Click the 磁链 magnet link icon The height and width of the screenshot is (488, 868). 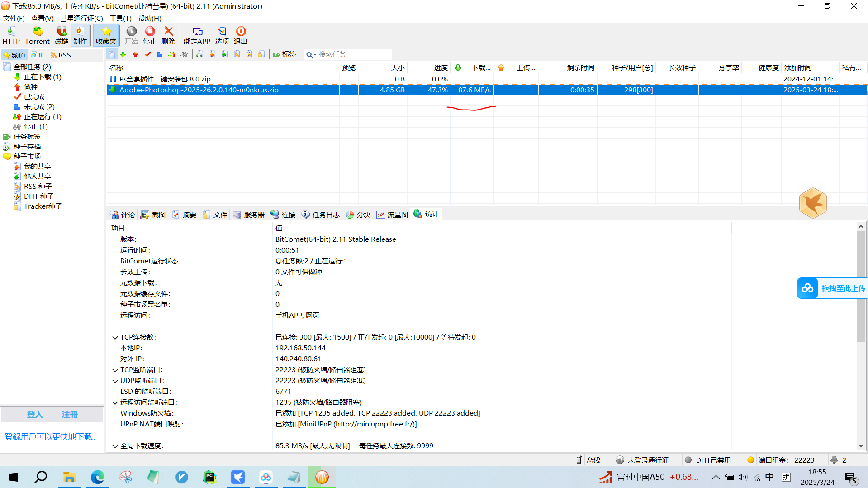click(x=61, y=35)
